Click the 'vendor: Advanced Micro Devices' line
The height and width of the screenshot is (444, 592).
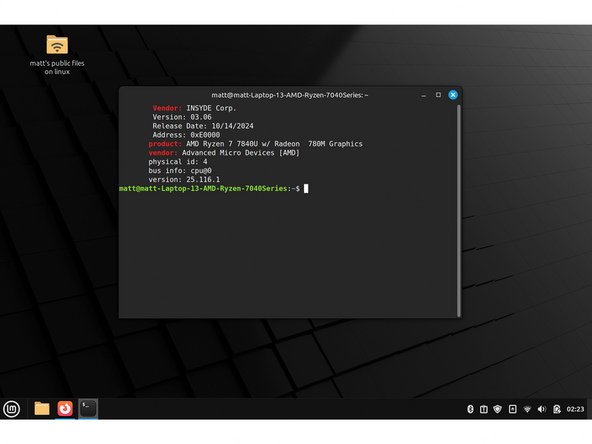[x=224, y=153]
